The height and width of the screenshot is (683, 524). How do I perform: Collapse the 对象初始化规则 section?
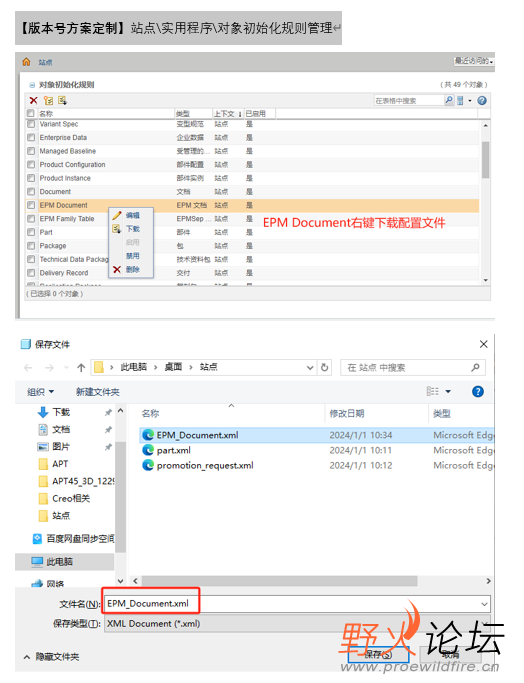32,85
